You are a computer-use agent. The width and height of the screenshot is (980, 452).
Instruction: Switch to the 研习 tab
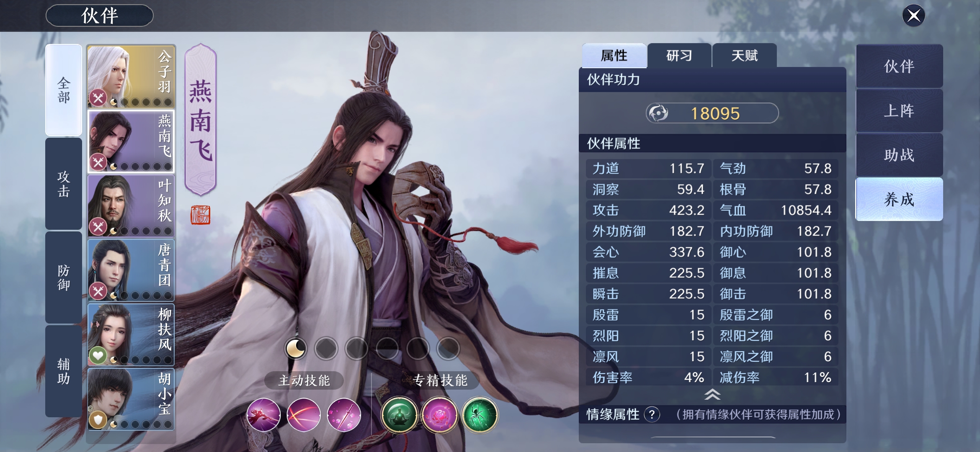pyautogui.click(x=679, y=55)
